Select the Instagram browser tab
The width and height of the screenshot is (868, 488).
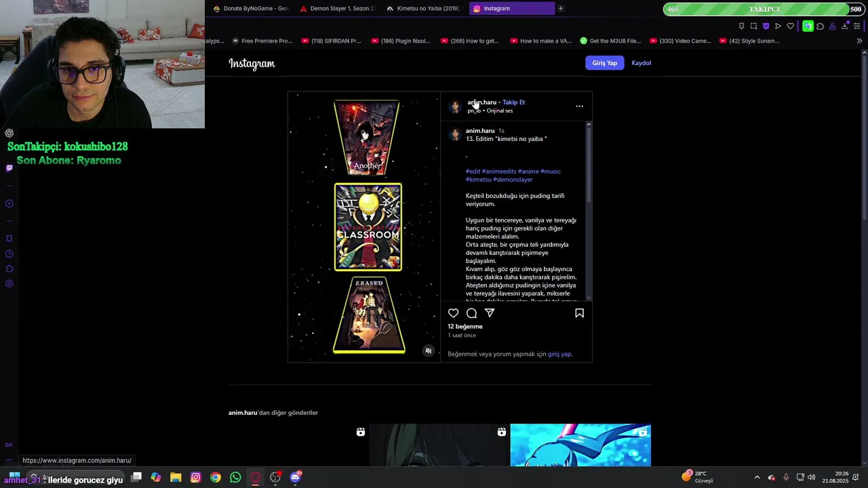511,9
